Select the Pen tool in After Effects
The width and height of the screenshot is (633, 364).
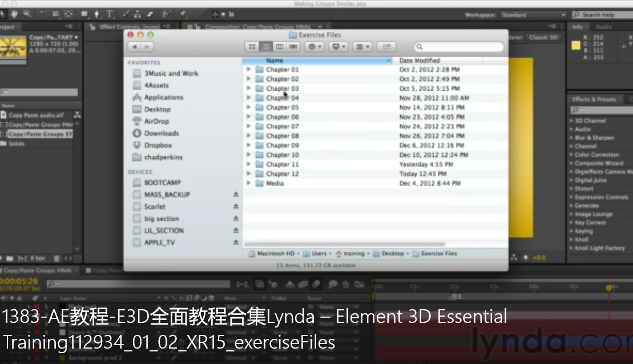[x=97, y=14]
